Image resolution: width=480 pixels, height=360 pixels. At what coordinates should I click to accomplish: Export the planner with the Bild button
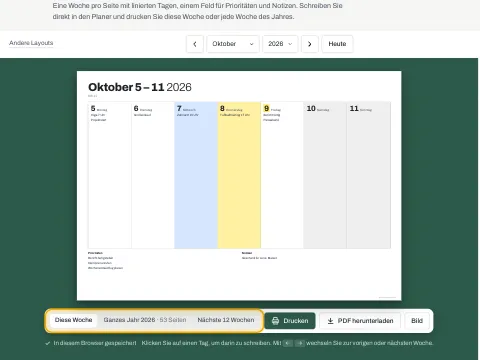coord(417,321)
